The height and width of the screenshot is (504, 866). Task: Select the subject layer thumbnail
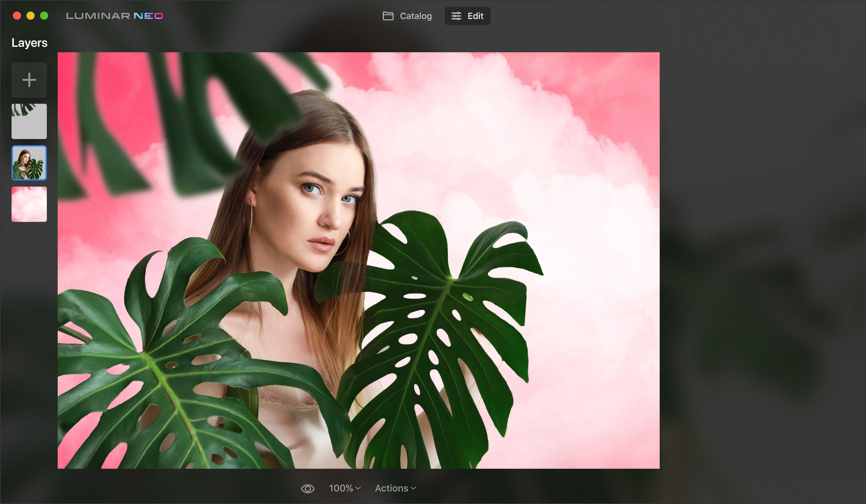click(29, 162)
